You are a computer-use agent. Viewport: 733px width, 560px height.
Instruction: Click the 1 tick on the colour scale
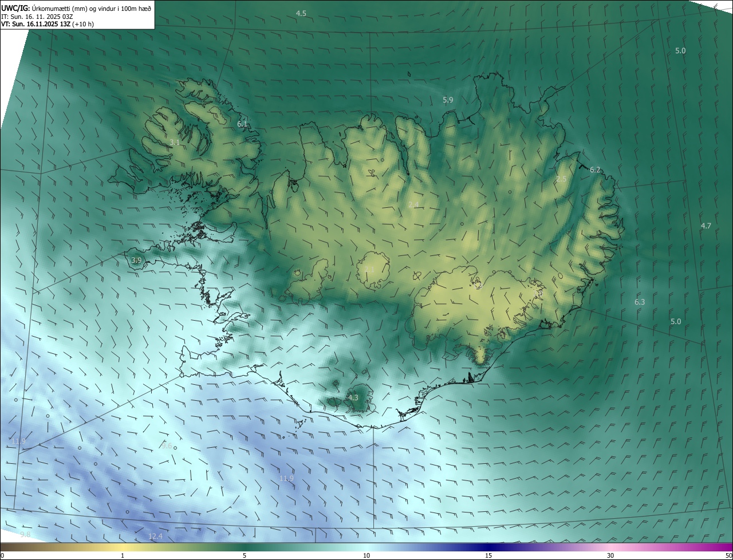[123, 555]
